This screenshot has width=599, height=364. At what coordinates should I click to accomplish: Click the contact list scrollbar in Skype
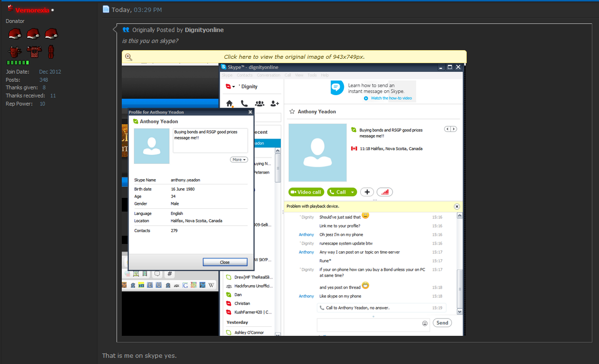click(278, 168)
